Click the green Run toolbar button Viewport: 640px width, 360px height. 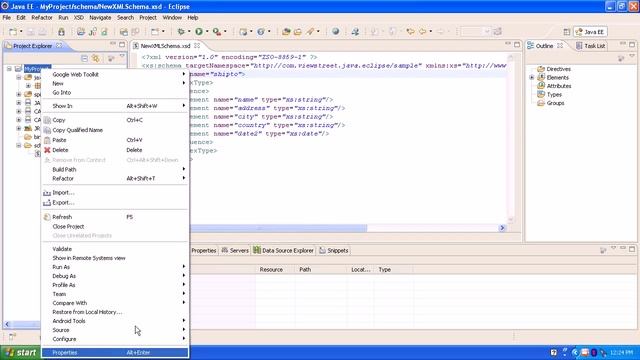tap(199, 31)
